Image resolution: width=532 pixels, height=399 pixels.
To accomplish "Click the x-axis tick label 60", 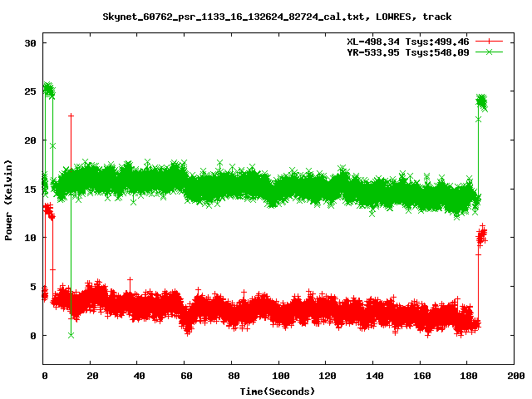I will pyautogui.click(x=186, y=376).
